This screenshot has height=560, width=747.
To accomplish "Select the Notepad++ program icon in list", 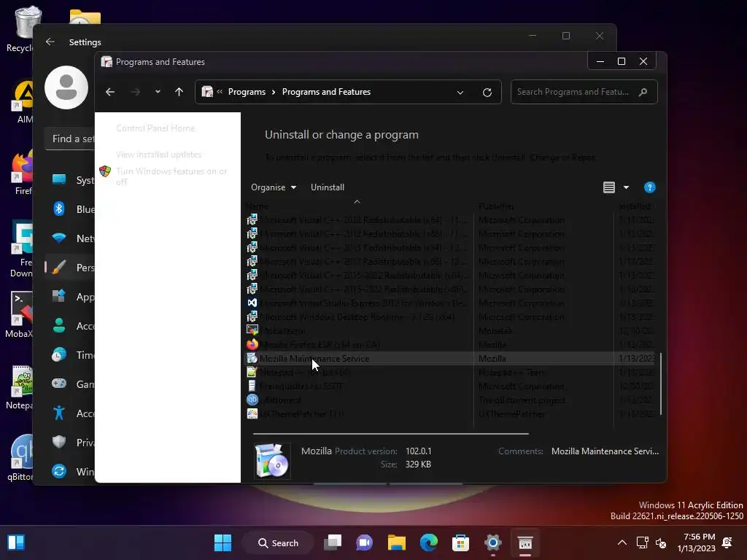I will (252, 372).
